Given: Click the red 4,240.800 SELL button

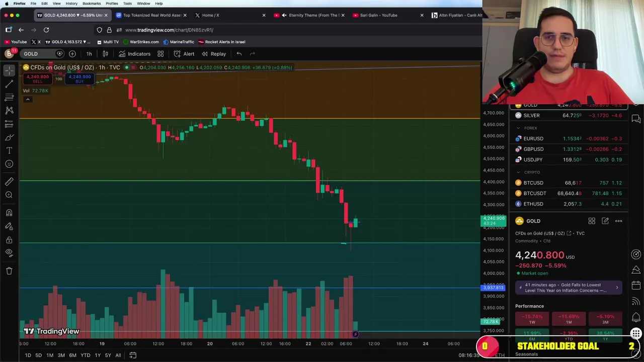Looking at the screenshot, I should click(37, 79).
